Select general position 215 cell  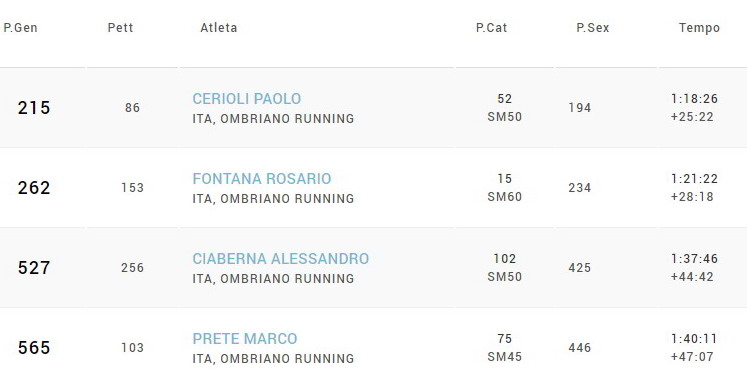pyautogui.click(x=34, y=108)
